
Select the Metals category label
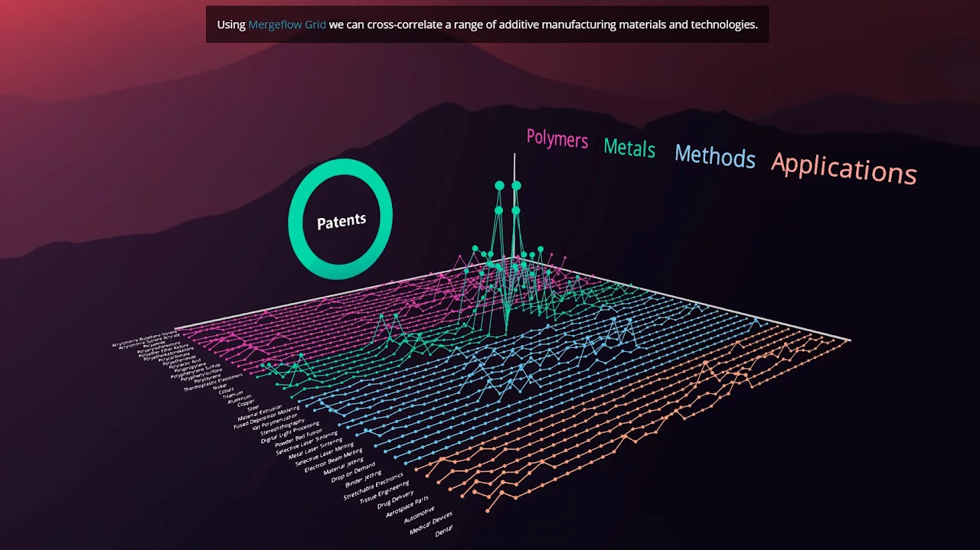coord(629,149)
